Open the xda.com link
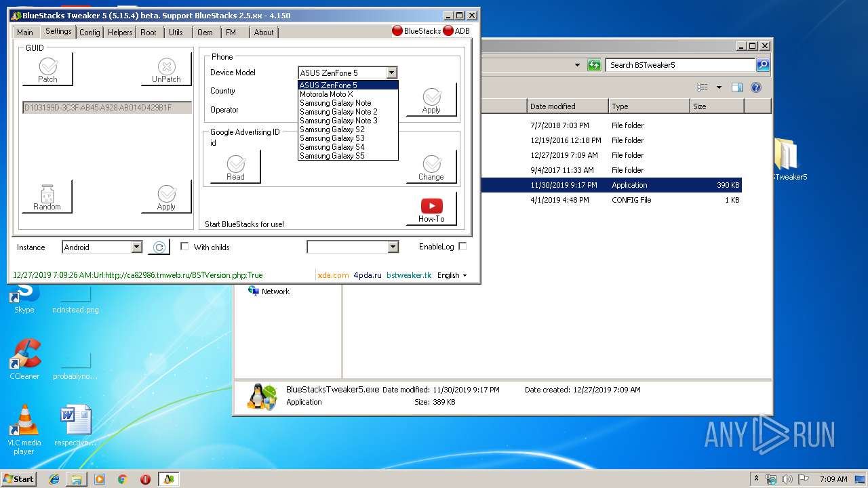 333,275
